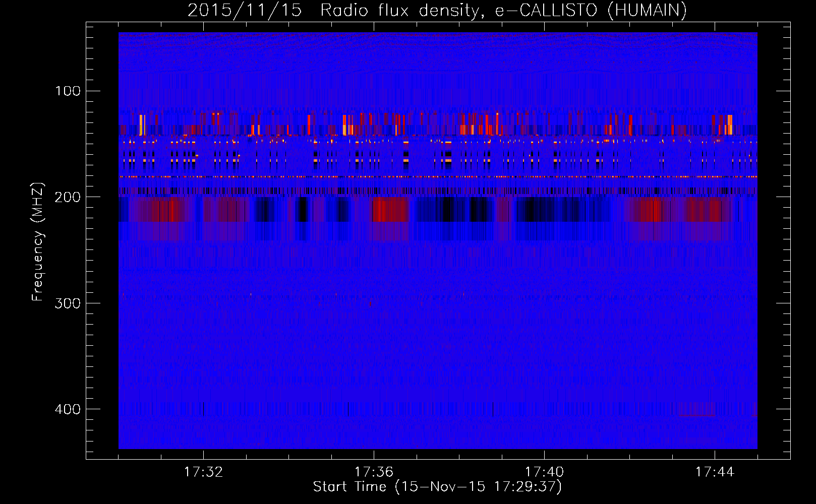Viewport: 816px width, 504px height.
Task: Click the bright red burst near 17:36 at 210 MHz
Action: point(390,210)
